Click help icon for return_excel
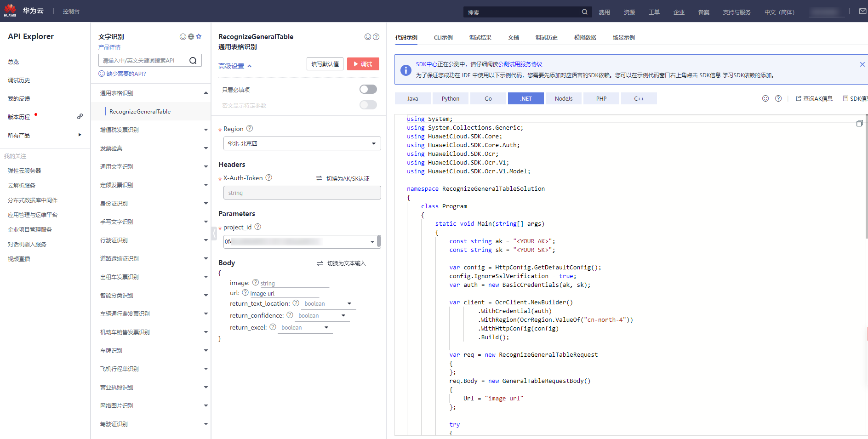This screenshot has height=439, width=868. coord(273,327)
